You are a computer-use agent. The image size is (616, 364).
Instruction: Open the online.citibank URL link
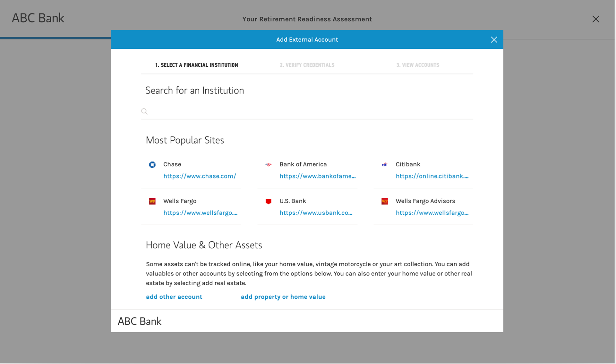click(432, 176)
